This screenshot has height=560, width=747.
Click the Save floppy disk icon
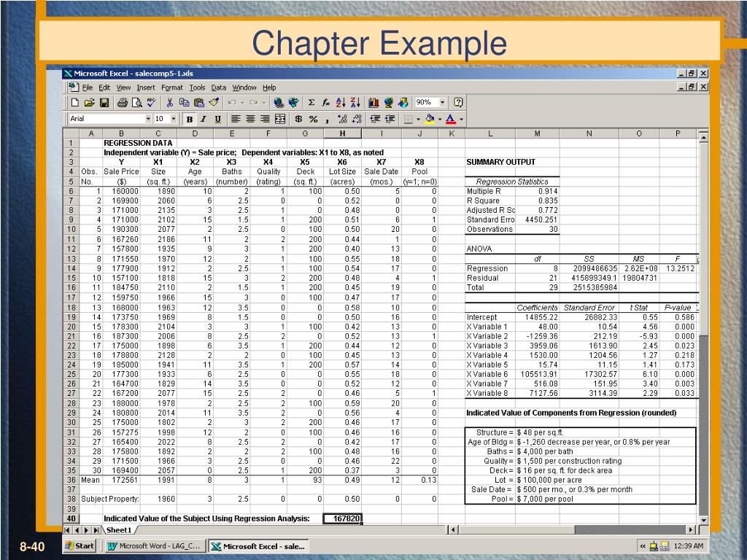coord(104,102)
